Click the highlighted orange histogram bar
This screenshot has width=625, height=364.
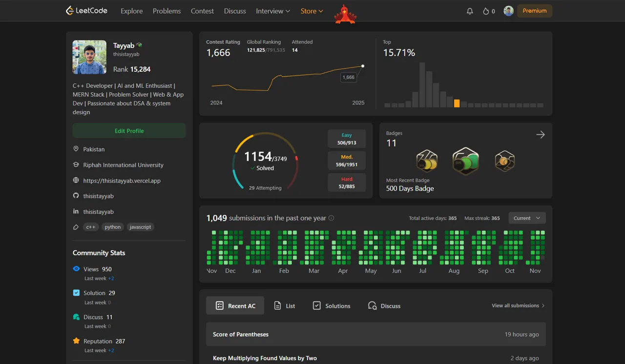(x=457, y=103)
